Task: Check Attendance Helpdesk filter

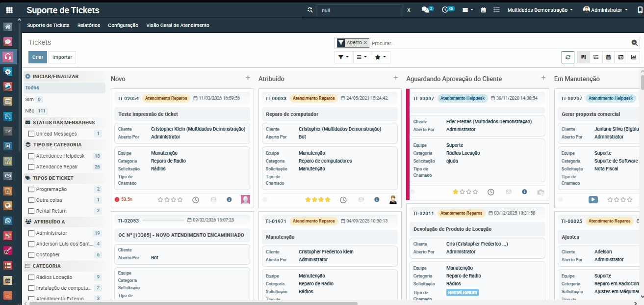Action: click(x=31, y=156)
